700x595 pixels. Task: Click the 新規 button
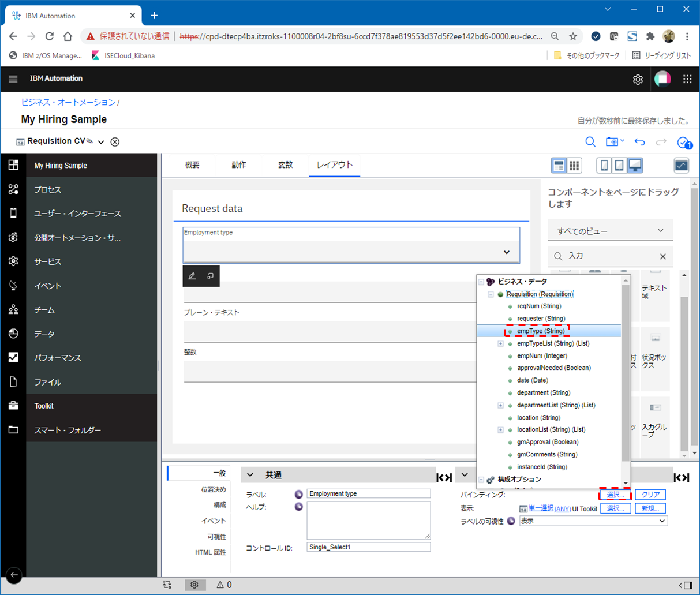coord(650,508)
